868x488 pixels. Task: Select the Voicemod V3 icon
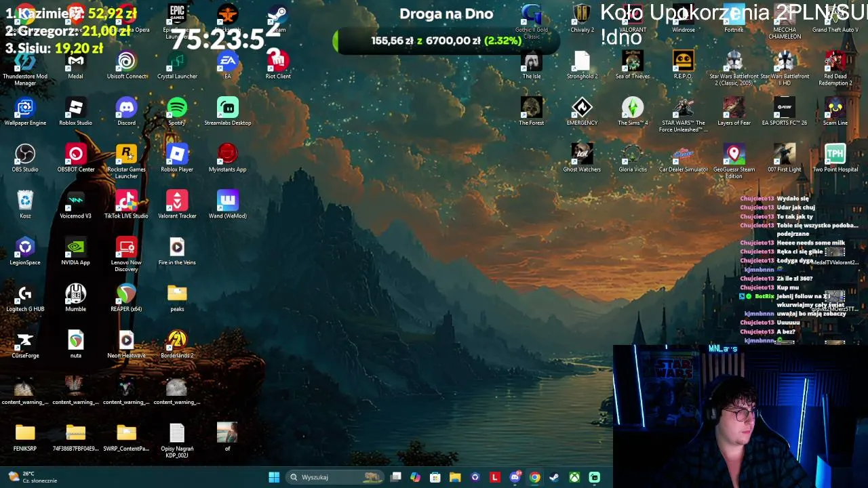point(75,205)
